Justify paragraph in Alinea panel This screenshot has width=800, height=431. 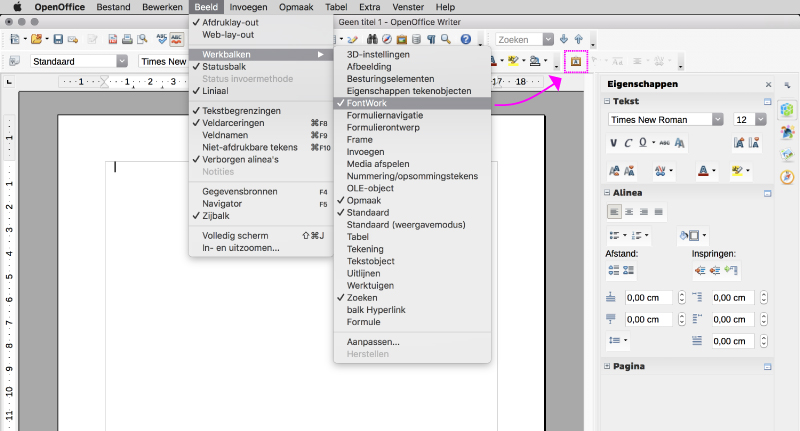(659, 212)
